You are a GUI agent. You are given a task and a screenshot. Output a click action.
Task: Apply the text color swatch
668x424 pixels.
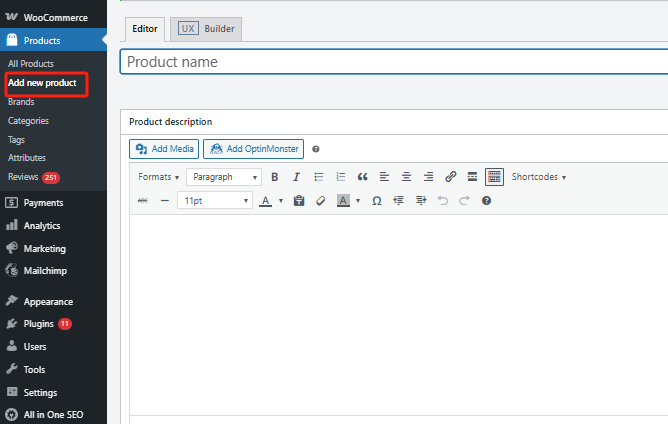point(265,201)
